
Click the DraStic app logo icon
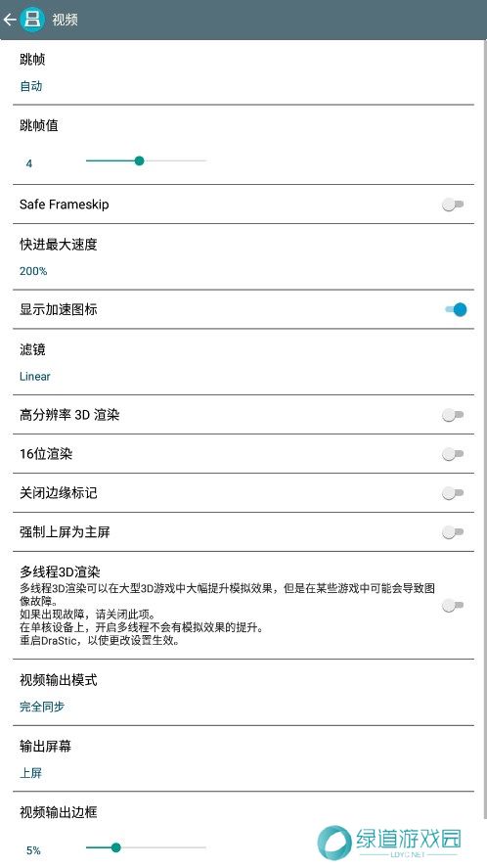click(x=32, y=20)
